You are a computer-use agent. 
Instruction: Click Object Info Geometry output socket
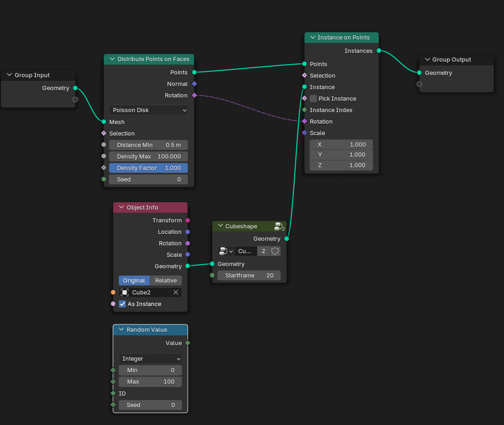187,266
